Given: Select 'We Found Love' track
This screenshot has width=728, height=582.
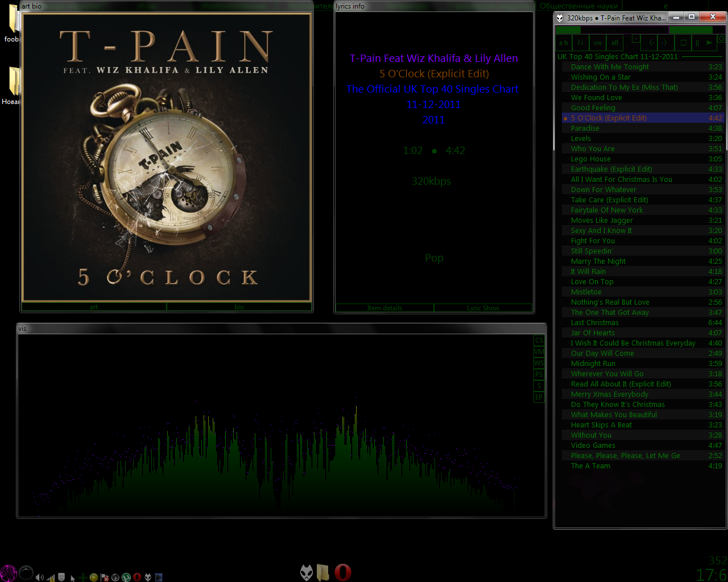Looking at the screenshot, I should tap(642, 97).
